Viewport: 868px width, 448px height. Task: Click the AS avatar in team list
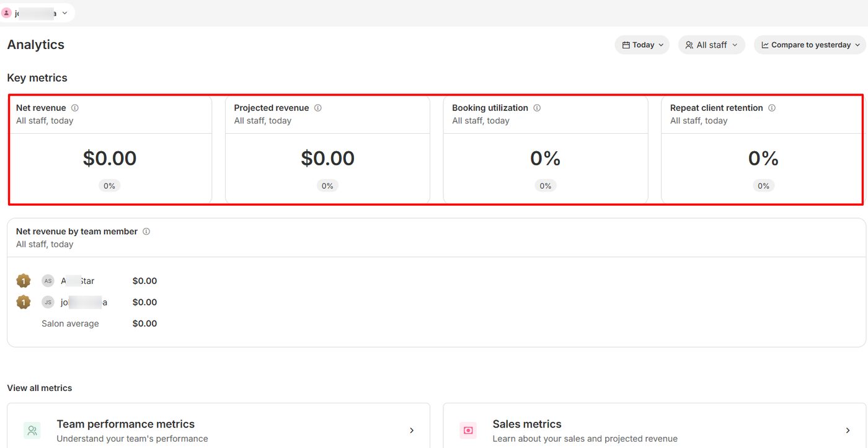48,281
